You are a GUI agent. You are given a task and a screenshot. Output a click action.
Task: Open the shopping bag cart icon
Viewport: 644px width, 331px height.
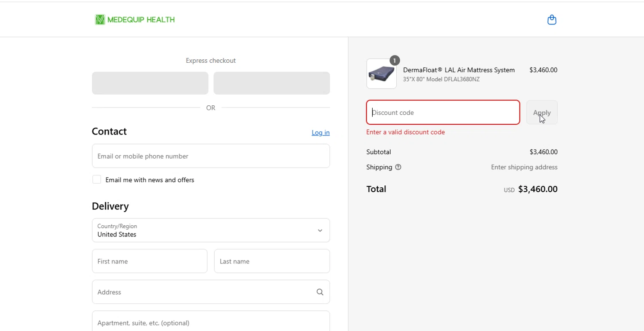pos(552,20)
